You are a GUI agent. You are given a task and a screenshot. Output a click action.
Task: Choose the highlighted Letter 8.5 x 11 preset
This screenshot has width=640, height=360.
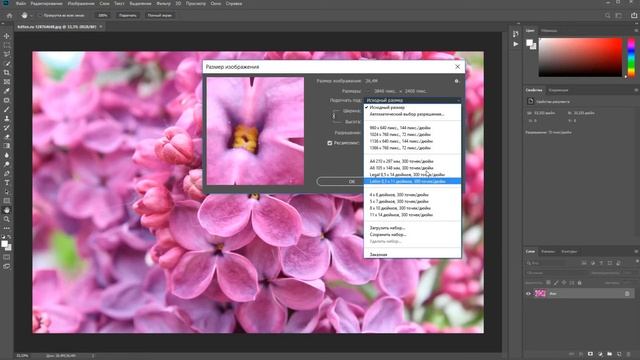click(x=412, y=181)
